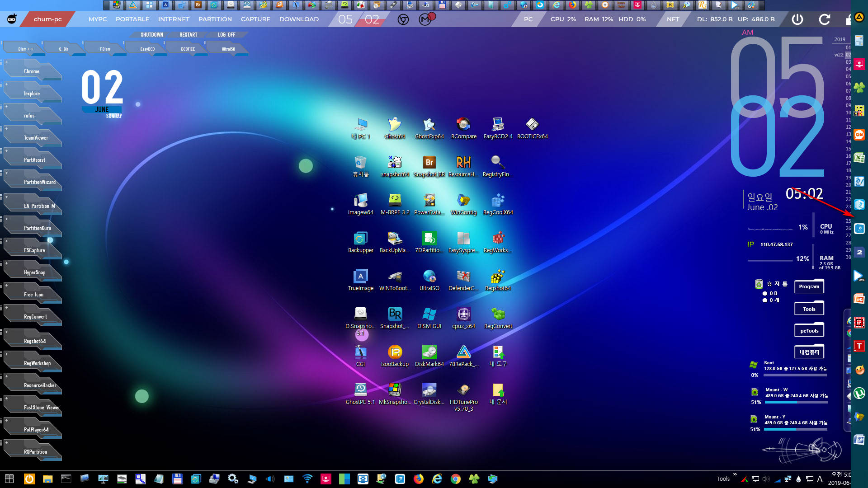The width and height of the screenshot is (868, 488).
Task: Click Mount - Y disk usage bar
Action: tap(796, 429)
